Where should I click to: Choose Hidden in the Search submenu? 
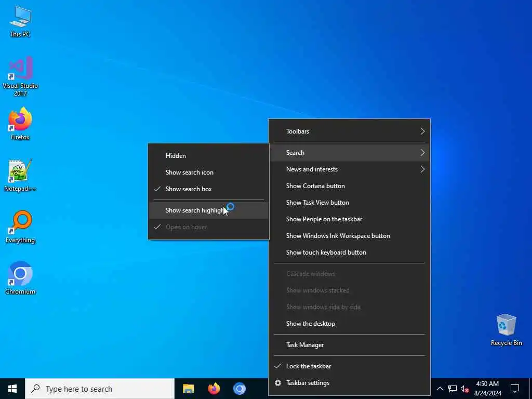click(x=209, y=156)
